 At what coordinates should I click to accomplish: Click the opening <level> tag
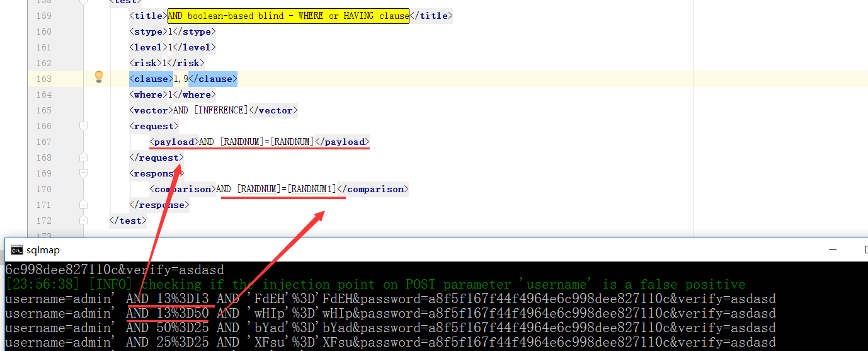click(148, 47)
